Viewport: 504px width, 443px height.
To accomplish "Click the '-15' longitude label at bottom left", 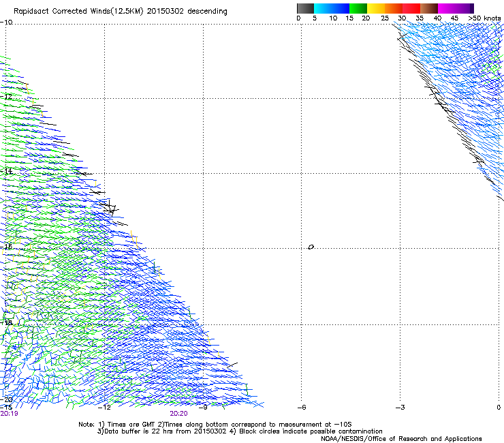I will (x=6, y=408).
